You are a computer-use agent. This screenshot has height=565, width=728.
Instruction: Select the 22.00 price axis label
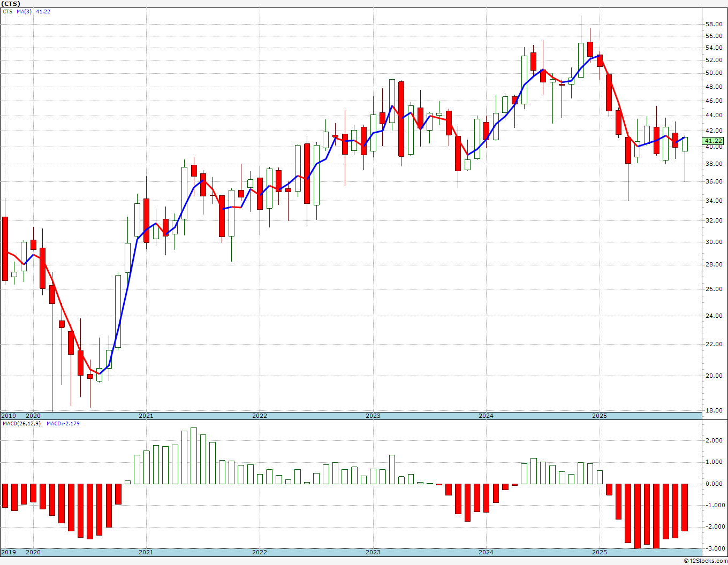pos(715,344)
